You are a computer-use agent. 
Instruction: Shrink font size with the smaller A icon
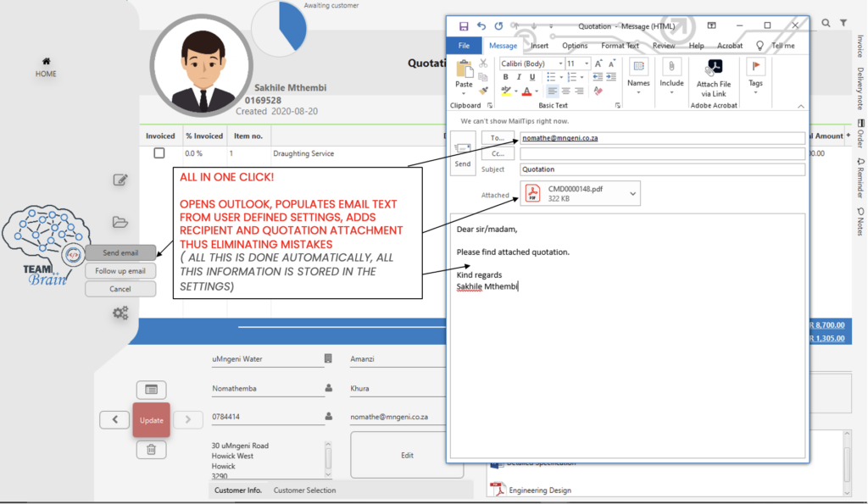[x=612, y=64]
